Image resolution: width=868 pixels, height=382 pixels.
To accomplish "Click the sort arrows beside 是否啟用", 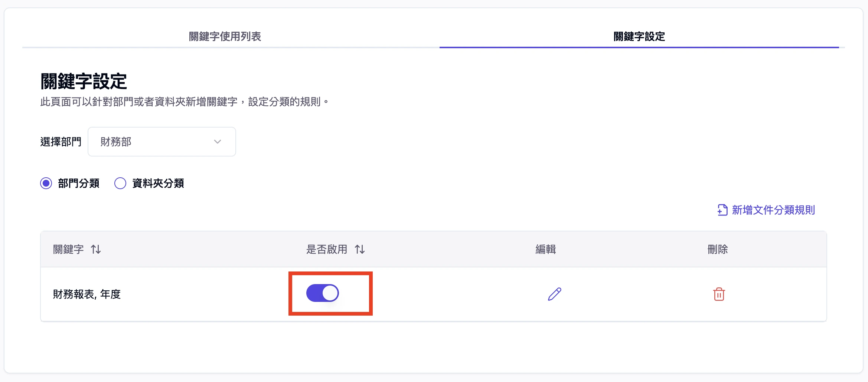I will (360, 250).
